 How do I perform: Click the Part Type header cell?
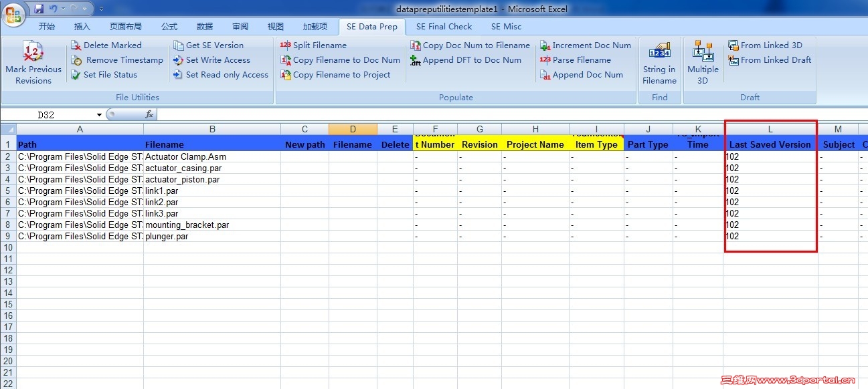point(648,144)
